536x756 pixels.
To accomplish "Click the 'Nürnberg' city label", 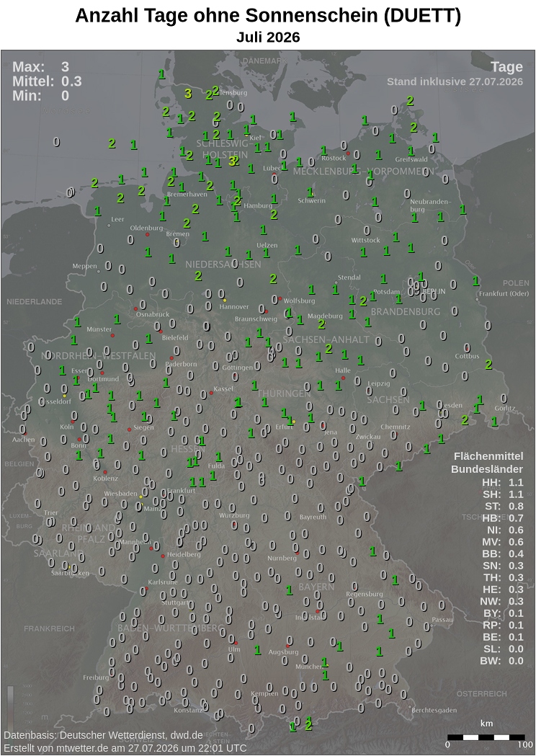I will pyautogui.click(x=282, y=559).
